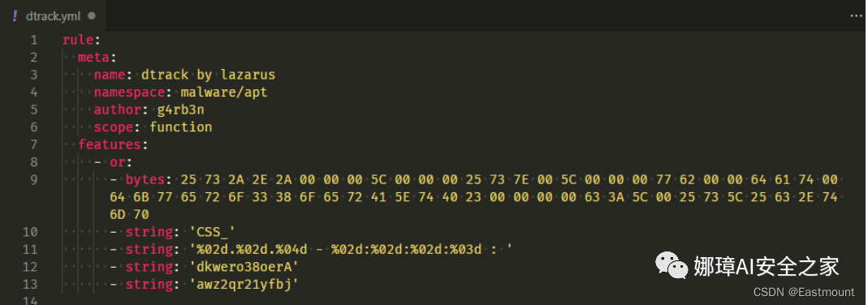Collapse the 'meta:' block on line 2
Image resolution: width=868 pixels, height=305 pixels.
pyautogui.click(x=97, y=58)
